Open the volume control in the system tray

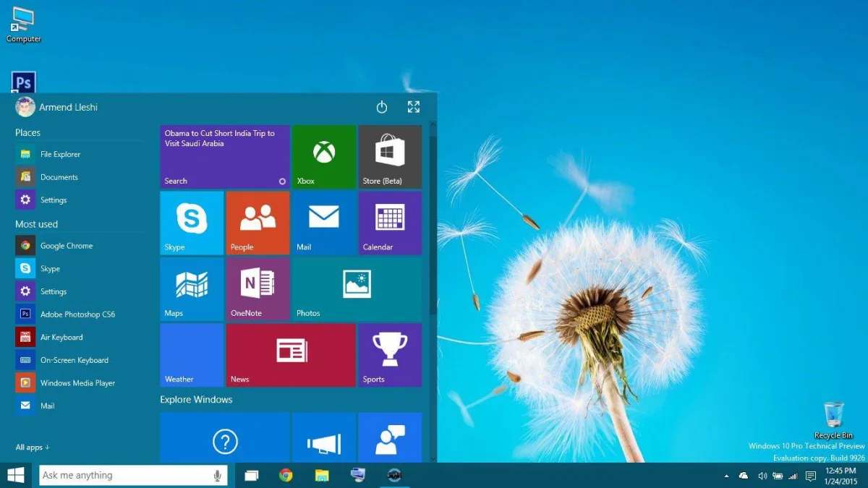coord(762,475)
